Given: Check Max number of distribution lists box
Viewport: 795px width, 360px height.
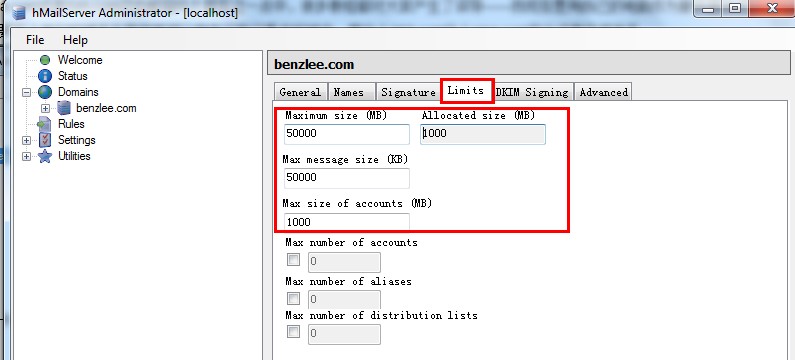Looking at the screenshot, I should (293, 332).
